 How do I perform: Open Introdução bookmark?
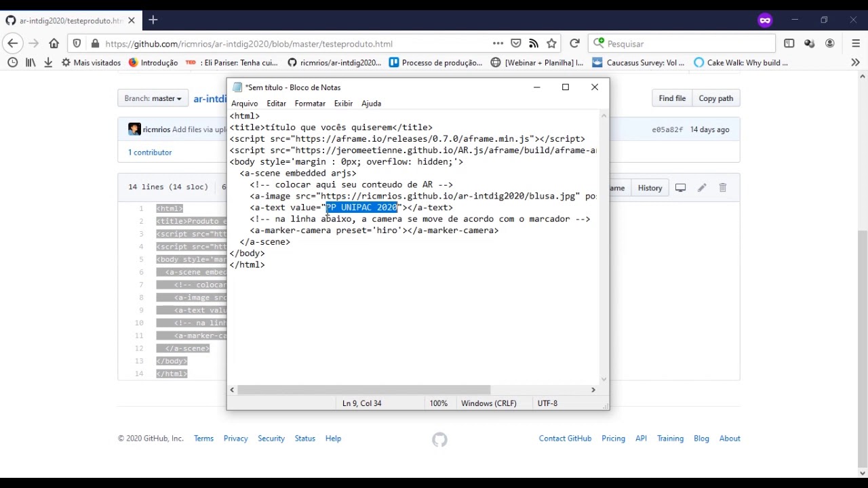[x=153, y=62]
